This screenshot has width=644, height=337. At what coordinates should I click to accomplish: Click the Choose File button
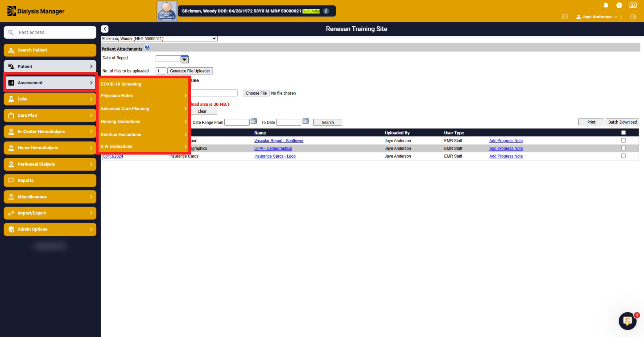coord(256,93)
